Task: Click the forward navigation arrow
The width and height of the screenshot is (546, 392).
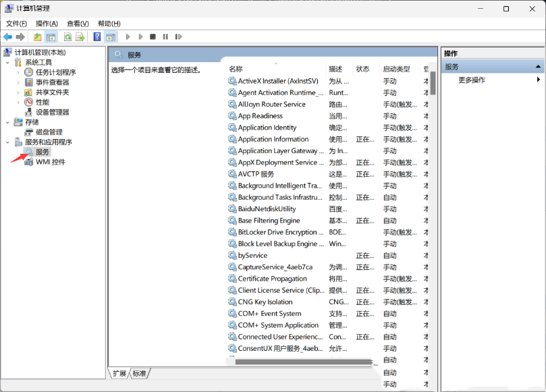Action: [x=20, y=36]
